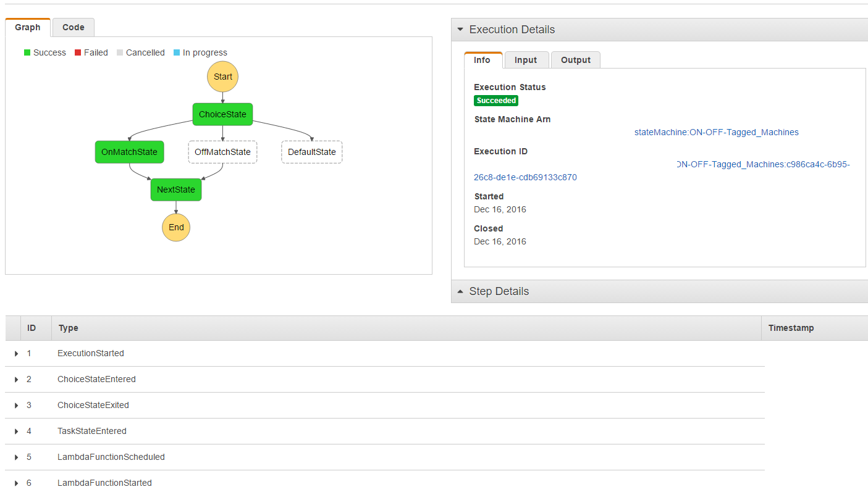Screen dimensions: 868x492
Task: Switch to the Code tab
Action: (x=74, y=27)
